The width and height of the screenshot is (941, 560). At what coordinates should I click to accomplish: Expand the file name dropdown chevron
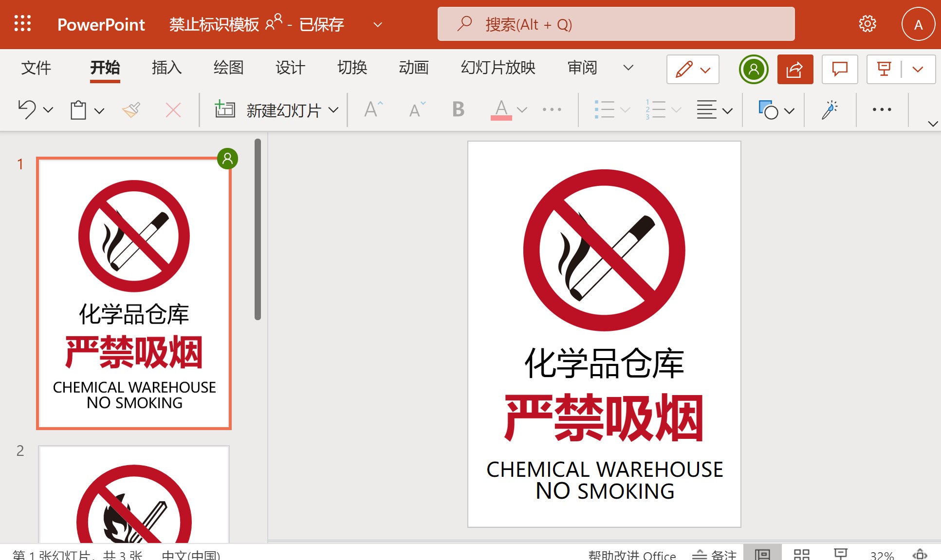(377, 24)
